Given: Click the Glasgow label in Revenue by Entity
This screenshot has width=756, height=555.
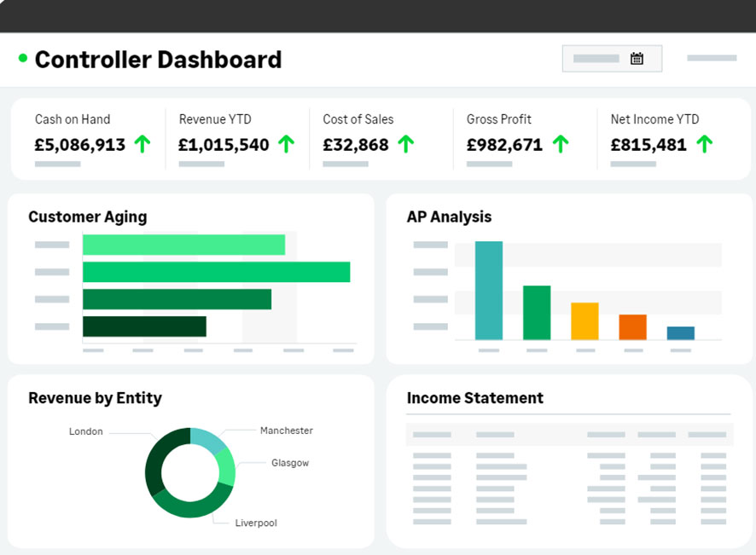Looking at the screenshot, I should click(290, 463).
